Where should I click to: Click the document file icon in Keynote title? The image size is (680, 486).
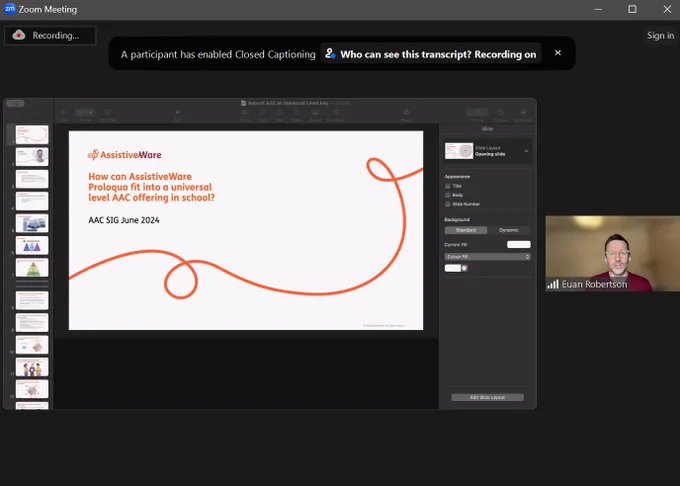(243, 103)
